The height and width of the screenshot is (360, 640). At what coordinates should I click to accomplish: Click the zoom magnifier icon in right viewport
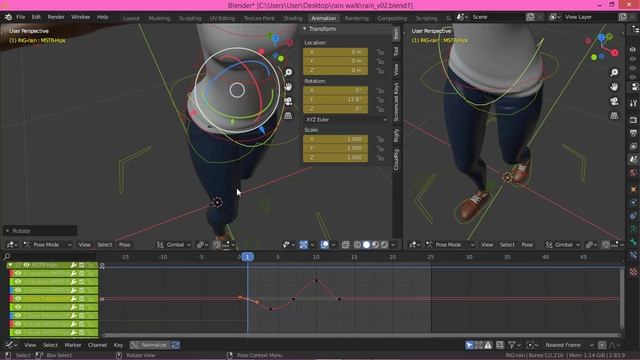point(614,72)
